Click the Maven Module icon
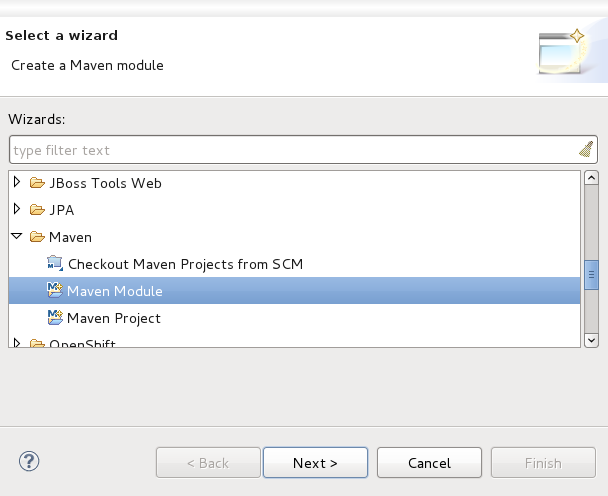 pyautogui.click(x=55, y=291)
